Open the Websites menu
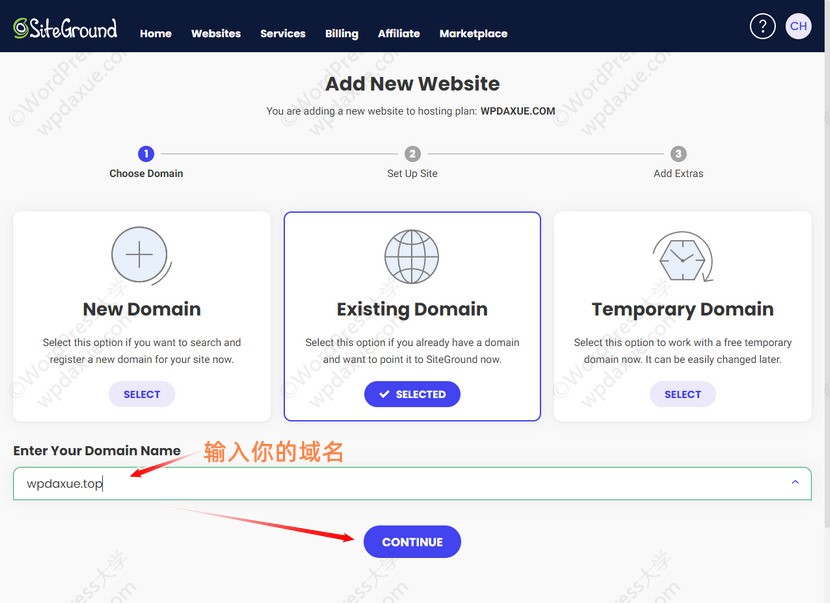The height and width of the screenshot is (603, 830). (x=216, y=33)
